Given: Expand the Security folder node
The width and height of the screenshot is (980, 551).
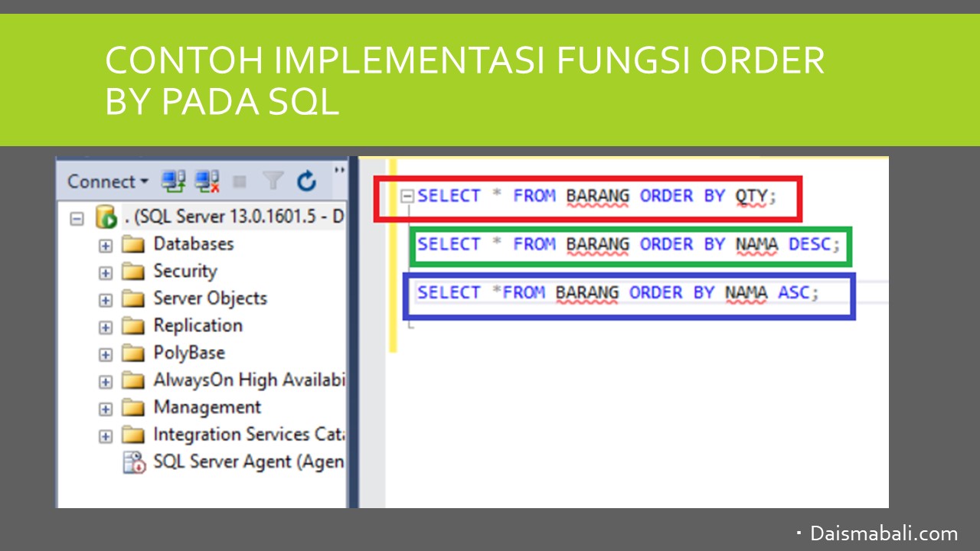Looking at the screenshot, I should pos(106,272).
